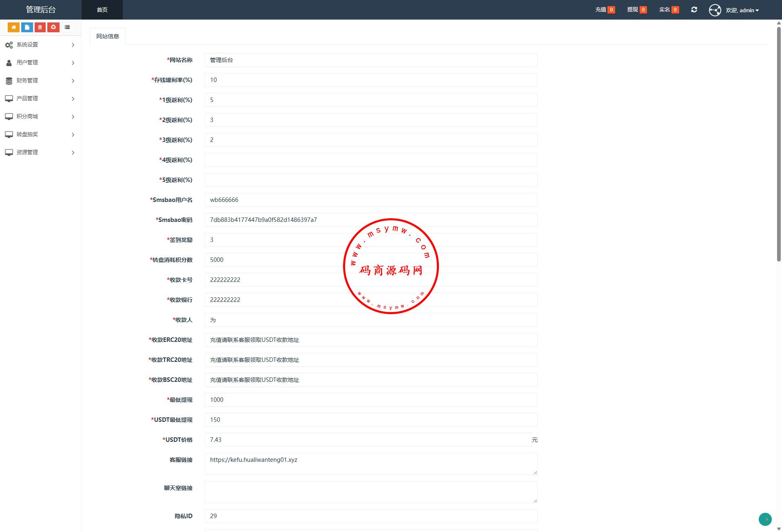This screenshot has width=782, height=532.
Task: Click the 充值 notification link
Action: point(605,10)
